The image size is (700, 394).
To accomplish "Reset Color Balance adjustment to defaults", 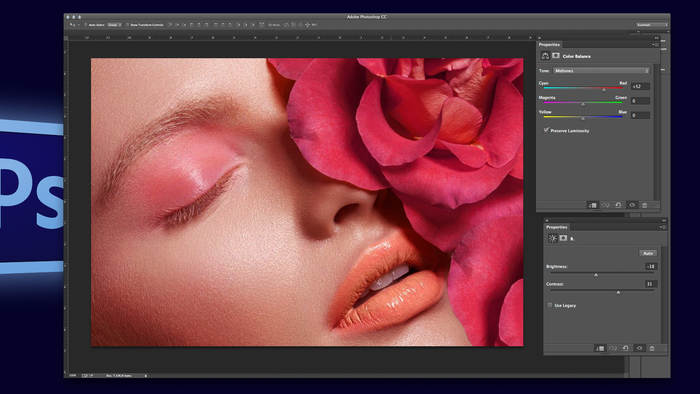I will pos(618,205).
